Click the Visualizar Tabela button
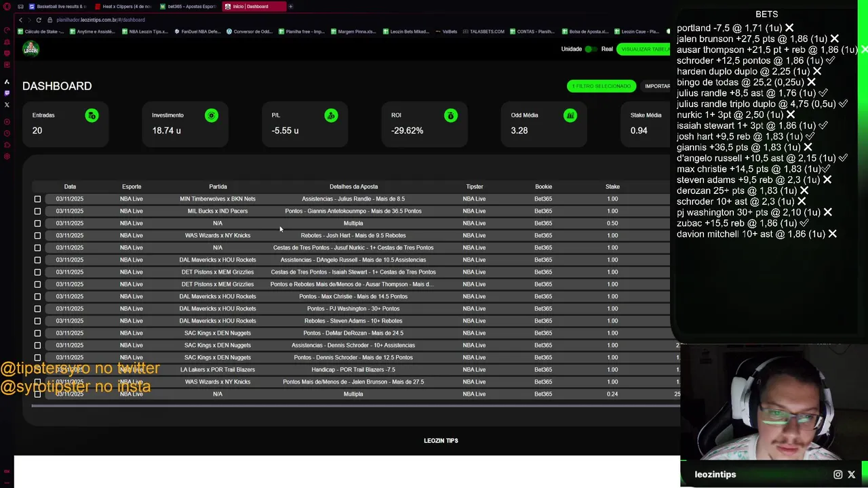868x488 pixels. 644,49
